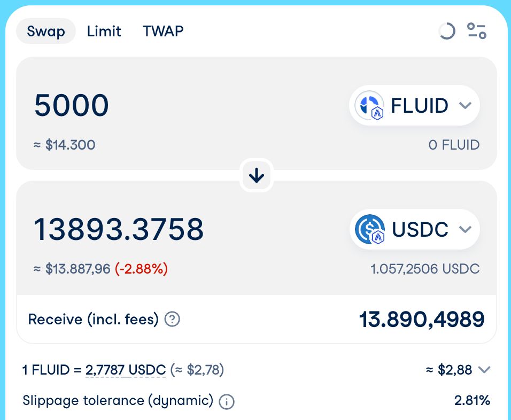Click the 13893.3758 buy amount field

(119, 229)
